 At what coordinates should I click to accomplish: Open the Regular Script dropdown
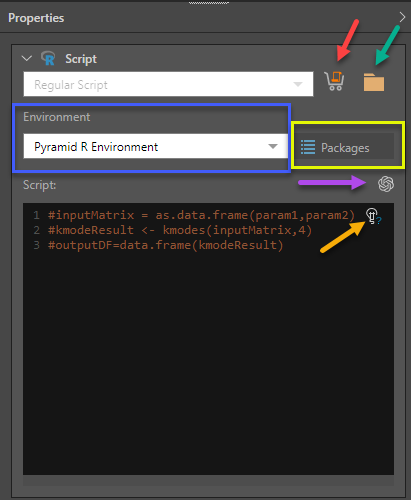click(168, 84)
